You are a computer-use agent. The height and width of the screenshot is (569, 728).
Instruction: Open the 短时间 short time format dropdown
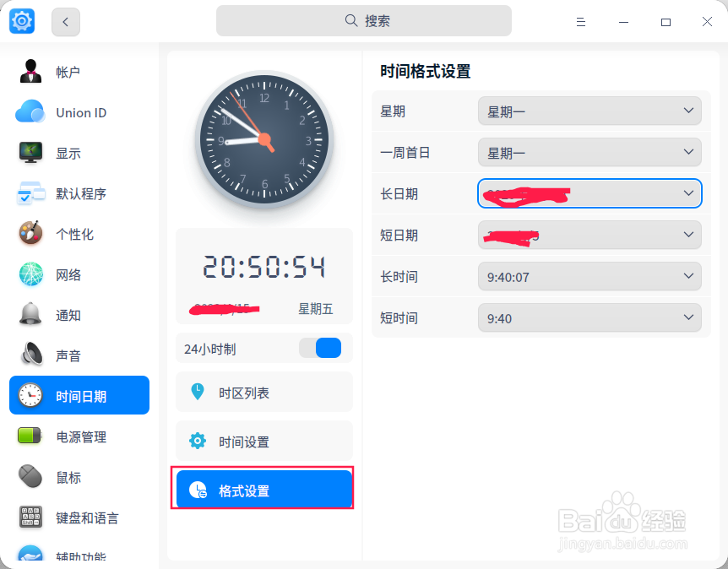[589, 317]
